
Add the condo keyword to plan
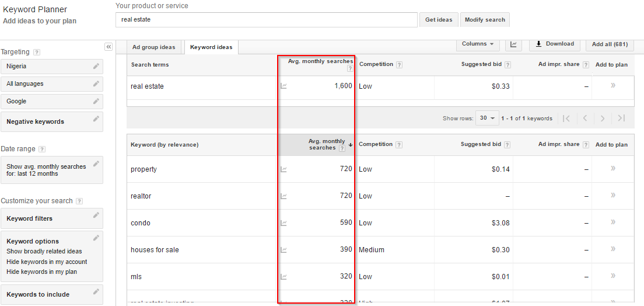pos(612,222)
